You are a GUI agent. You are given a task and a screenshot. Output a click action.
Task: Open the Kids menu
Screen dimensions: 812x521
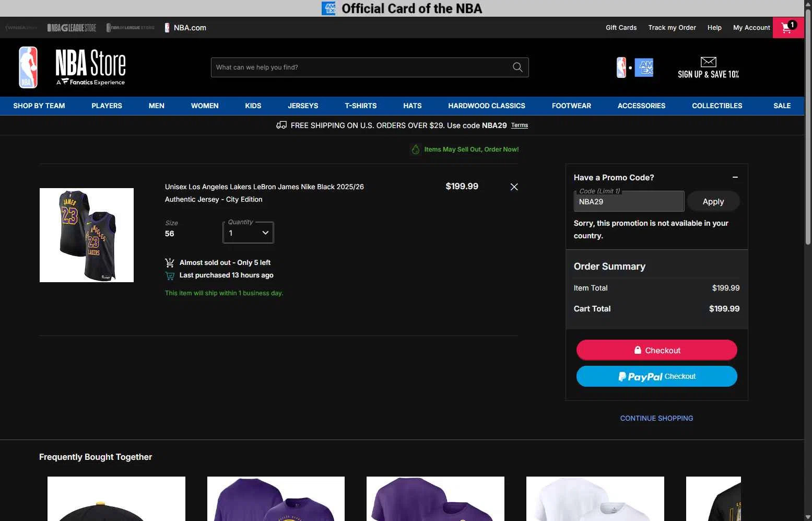point(253,106)
